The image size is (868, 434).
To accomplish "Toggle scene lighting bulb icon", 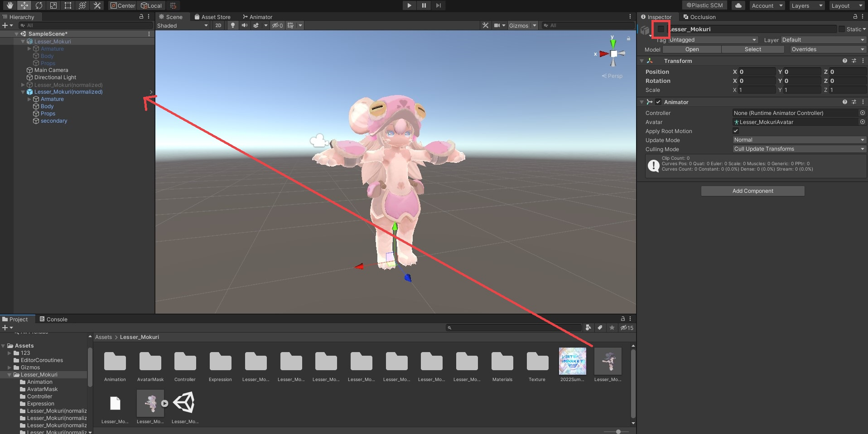I will tap(233, 25).
